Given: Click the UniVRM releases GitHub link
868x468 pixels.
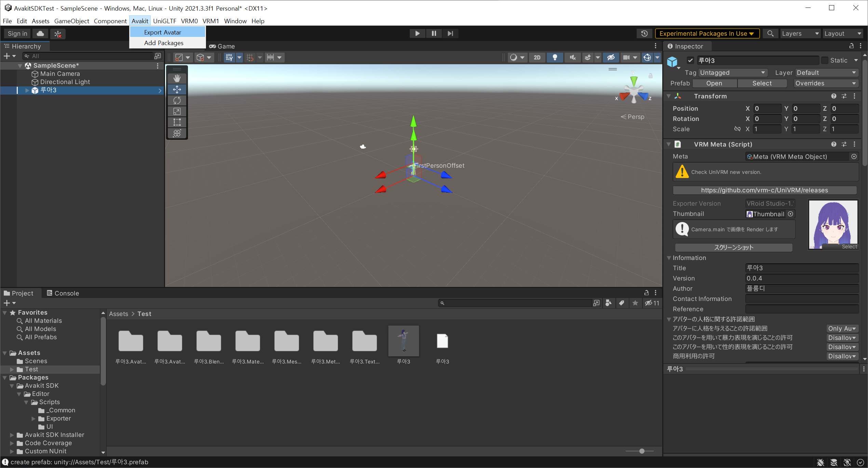Looking at the screenshot, I should pyautogui.click(x=764, y=190).
